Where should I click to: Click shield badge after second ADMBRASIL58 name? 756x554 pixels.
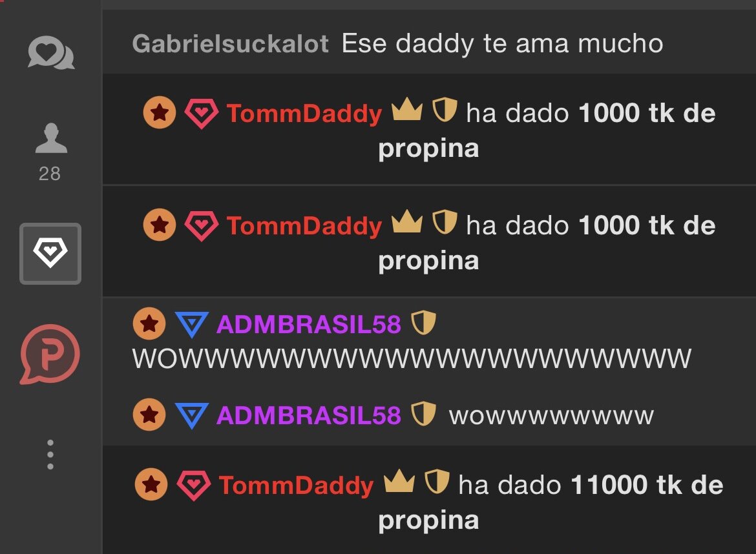(x=423, y=414)
